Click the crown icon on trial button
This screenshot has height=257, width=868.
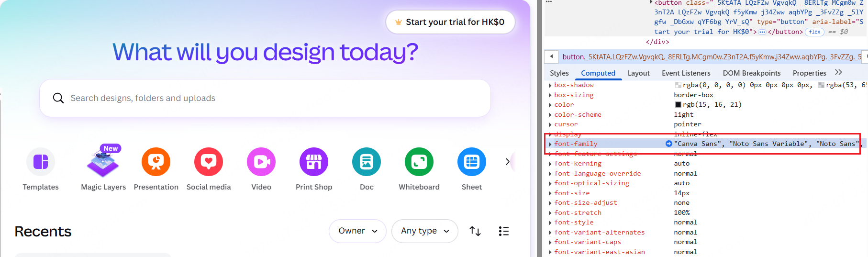[x=398, y=22]
